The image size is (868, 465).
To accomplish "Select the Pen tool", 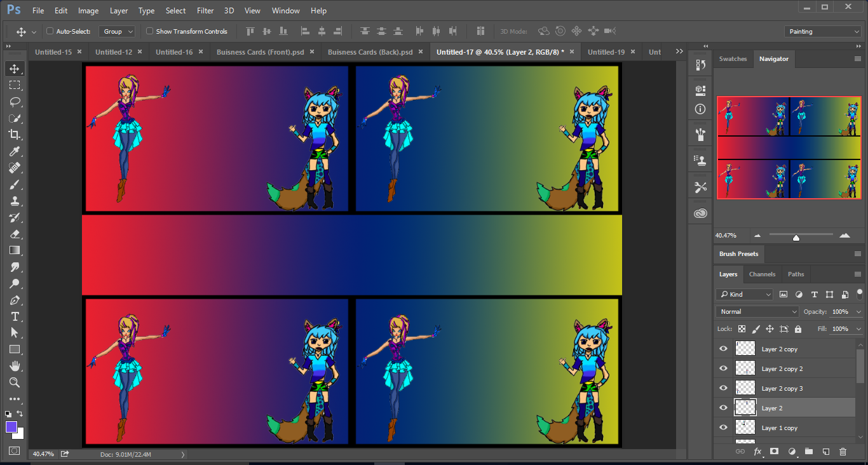I will click(x=14, y=300).
